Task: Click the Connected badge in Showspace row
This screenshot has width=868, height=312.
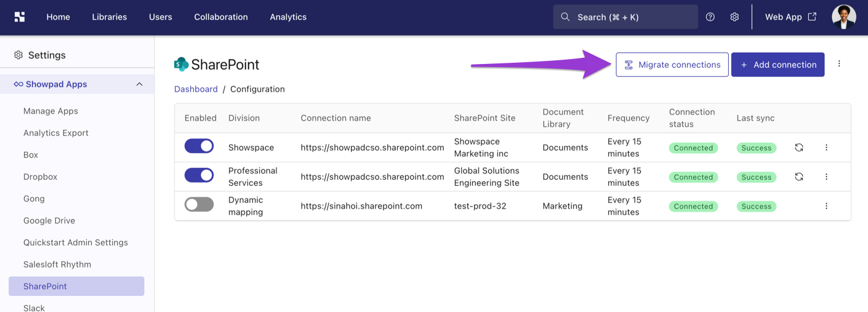Action: pos(693,148)
